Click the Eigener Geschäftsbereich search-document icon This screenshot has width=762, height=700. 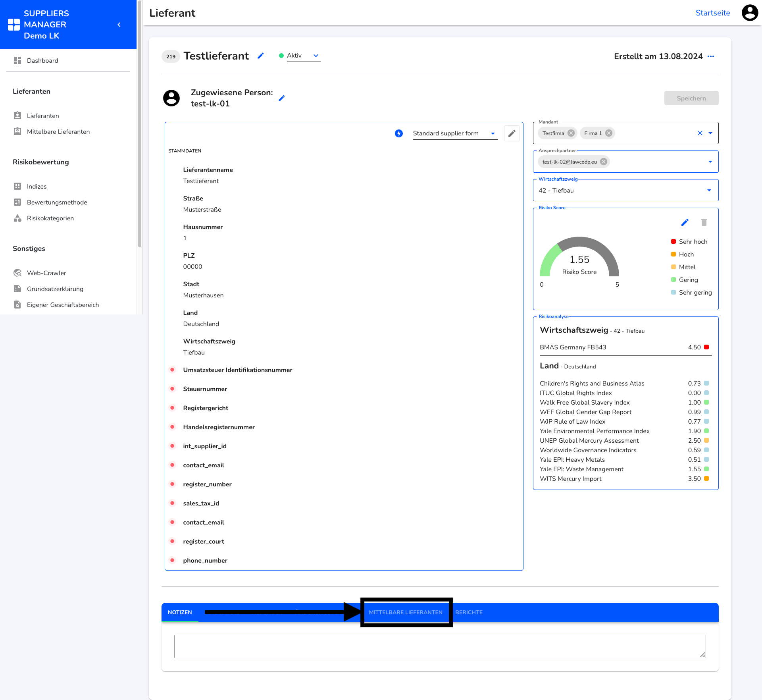coord(17,305)
